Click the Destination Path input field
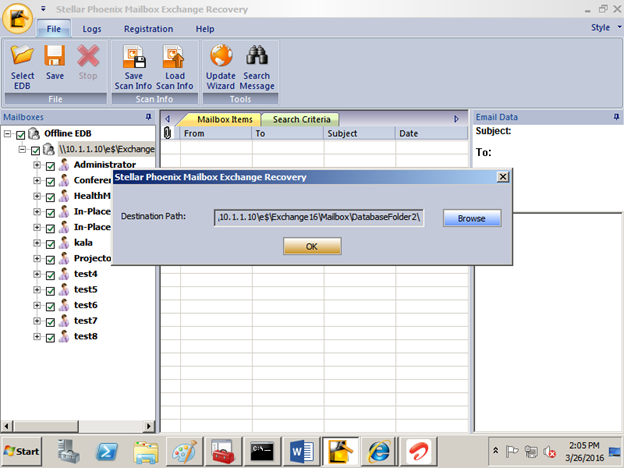Viewport: 624px width, 468px height. click(x=319, y=218)
